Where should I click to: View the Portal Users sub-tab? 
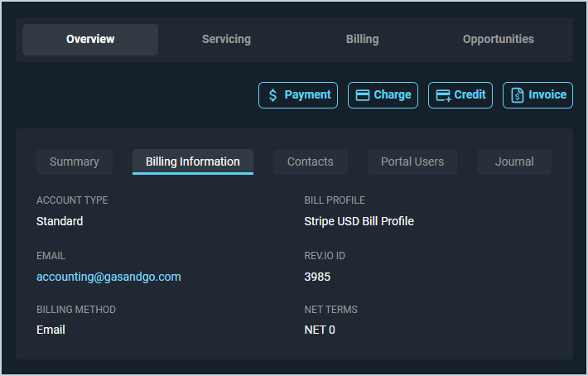[x=412, y=161]
